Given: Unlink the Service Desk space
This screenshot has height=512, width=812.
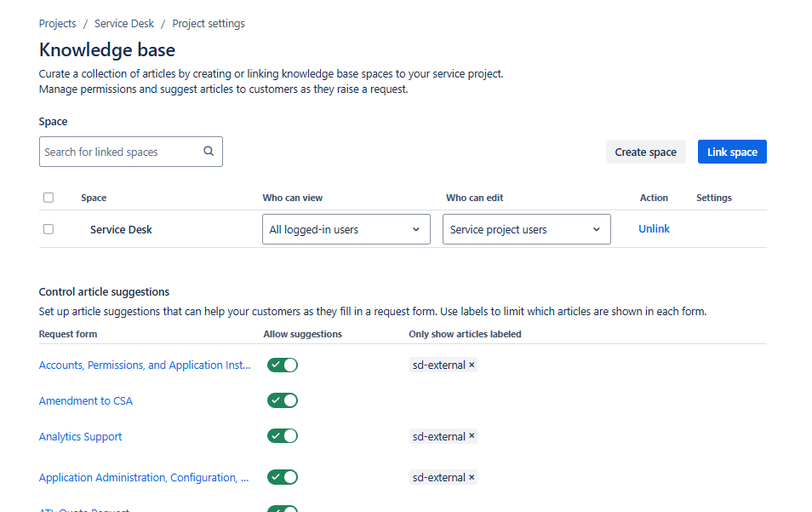Looking at the screenshot, I should click(x=654, y=228).
